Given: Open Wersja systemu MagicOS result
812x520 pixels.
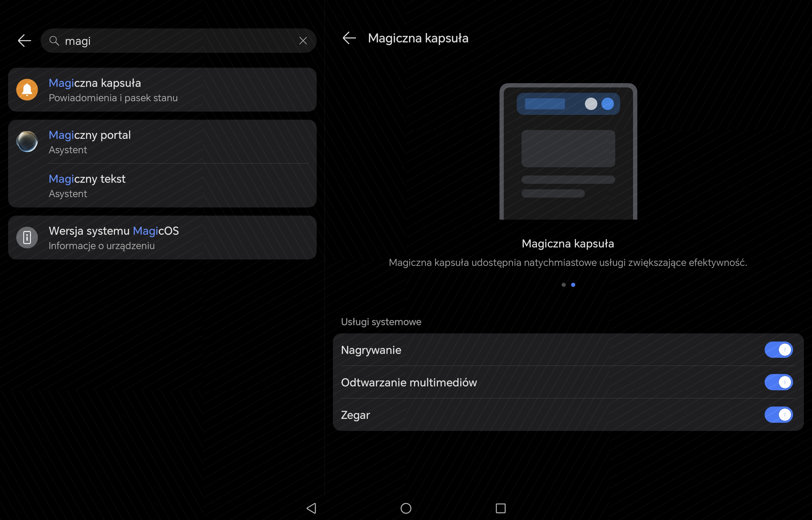Looking at the screenshot, I should (162, 238).
